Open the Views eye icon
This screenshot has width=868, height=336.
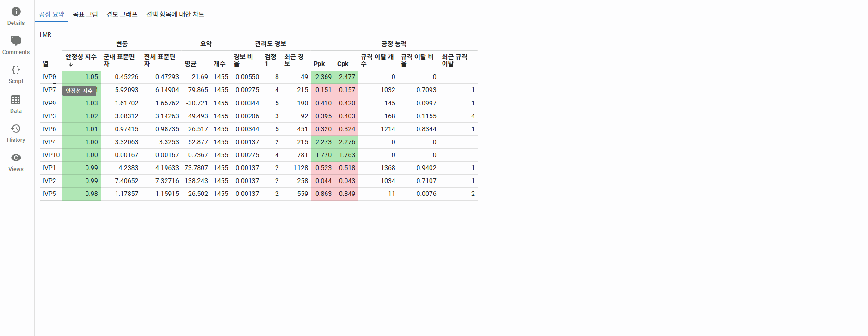point(16,158)
